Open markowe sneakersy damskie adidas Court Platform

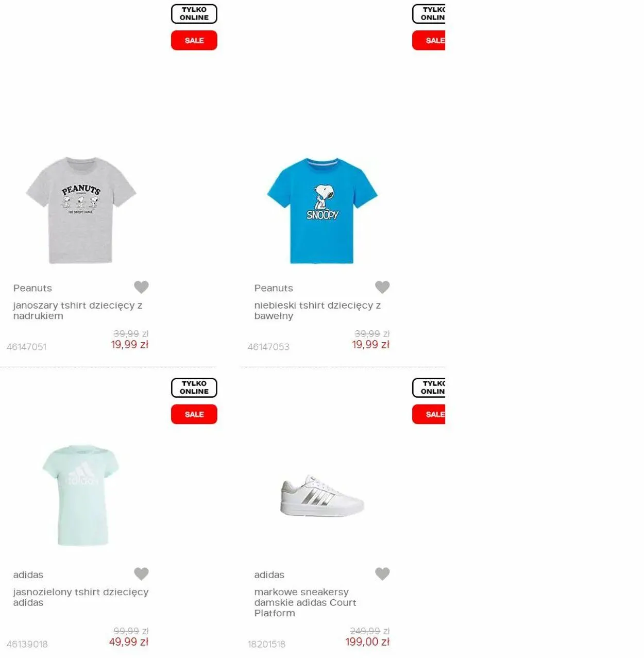(x=305, y=602)
